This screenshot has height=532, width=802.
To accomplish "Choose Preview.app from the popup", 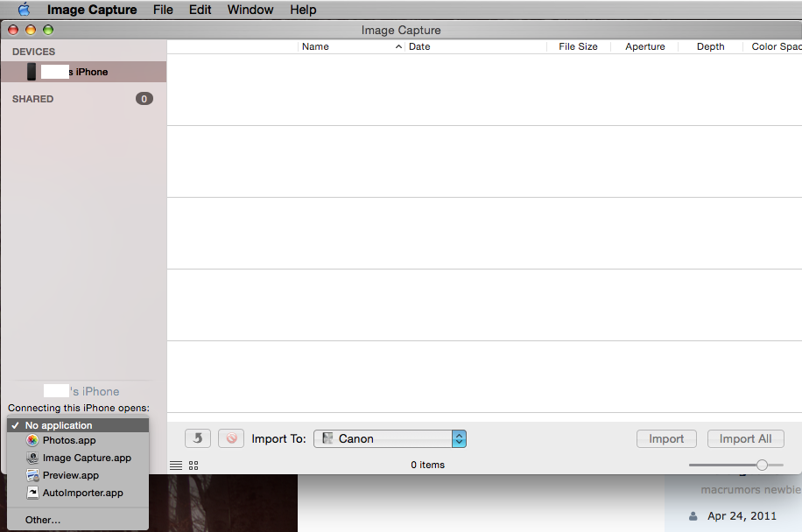I will (78, 475).
